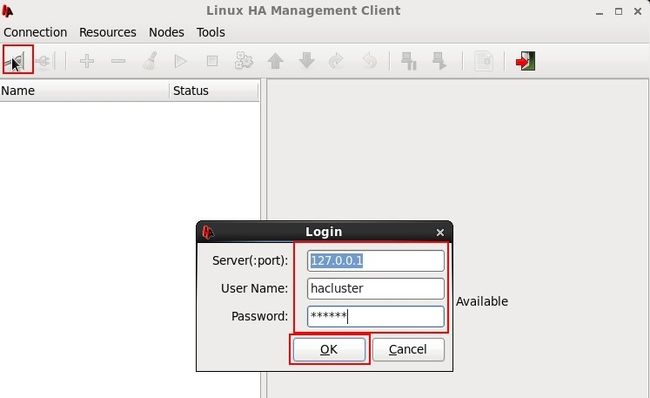650x398 pixels.
Task: Minimize the Linux HA Management Client window
Action: 599,12
